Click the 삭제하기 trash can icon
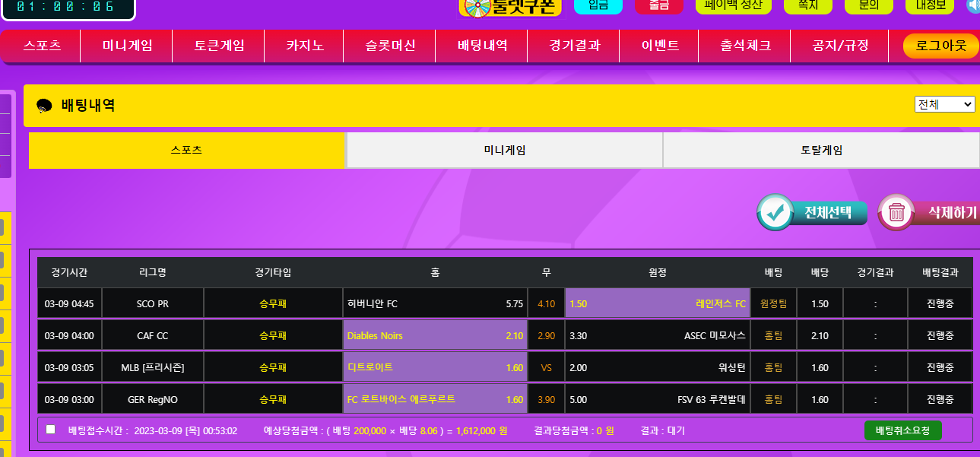Image resolution: width=980 pixels, height=457 pixels. (896, 213)
